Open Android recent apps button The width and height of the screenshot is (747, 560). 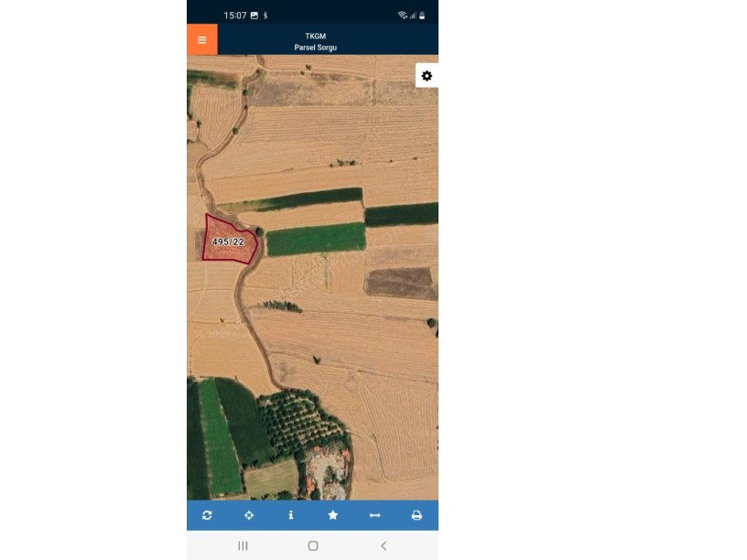click(243, 545)
